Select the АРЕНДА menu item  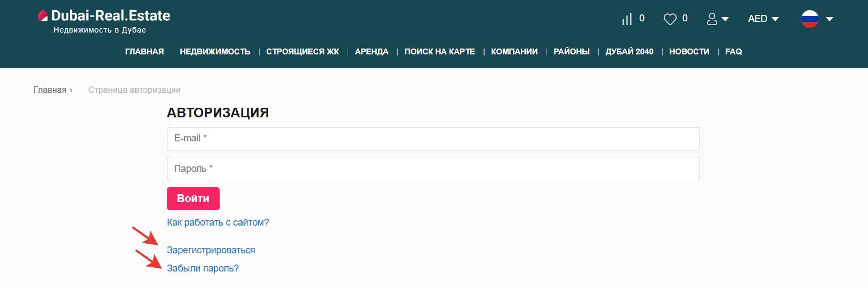point(372,52)
